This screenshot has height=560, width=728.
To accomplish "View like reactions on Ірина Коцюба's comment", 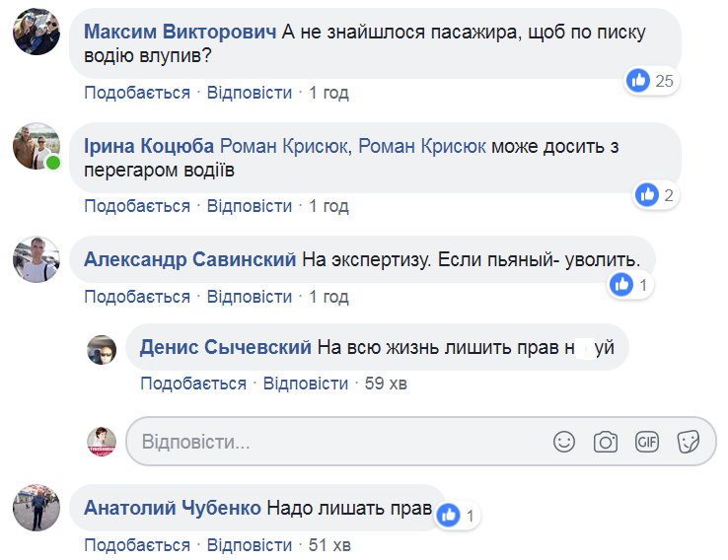I will 655,195.
